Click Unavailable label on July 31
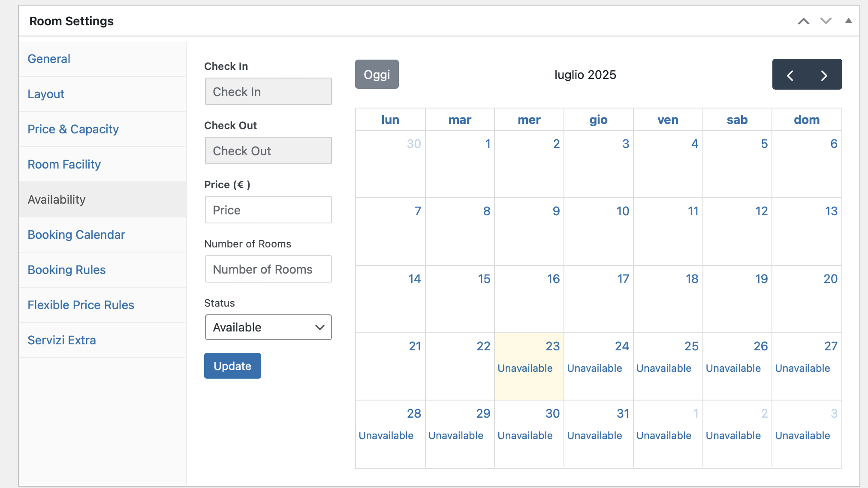Viewport: 868px width, 488px height. pos(594,436)
